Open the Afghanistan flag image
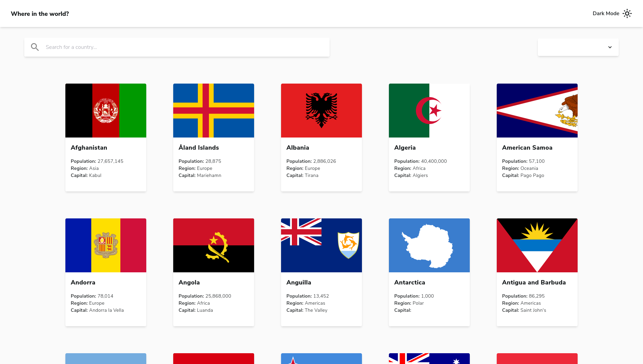Image resolution: width=643 pixels, height=364 pixels. pos(106,111)
